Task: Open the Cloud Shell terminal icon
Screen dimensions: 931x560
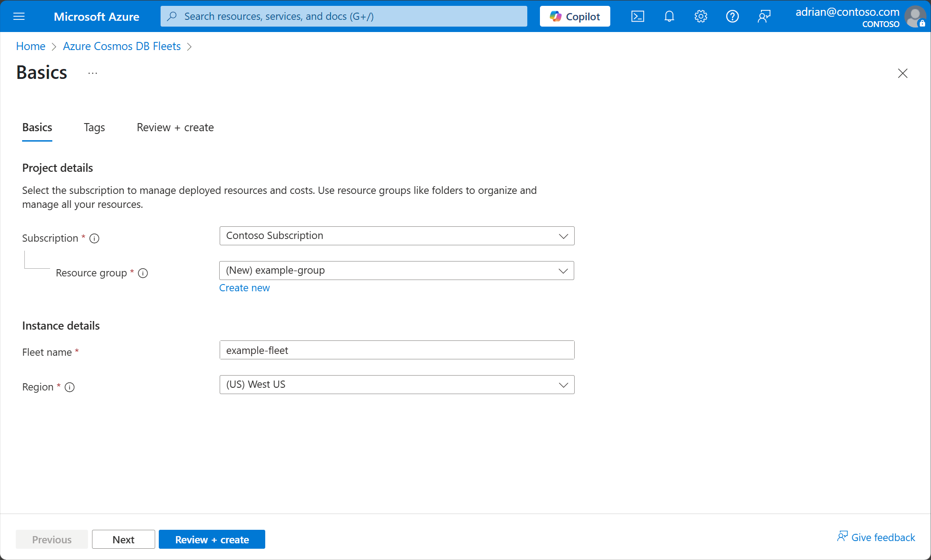Action: 638,16
